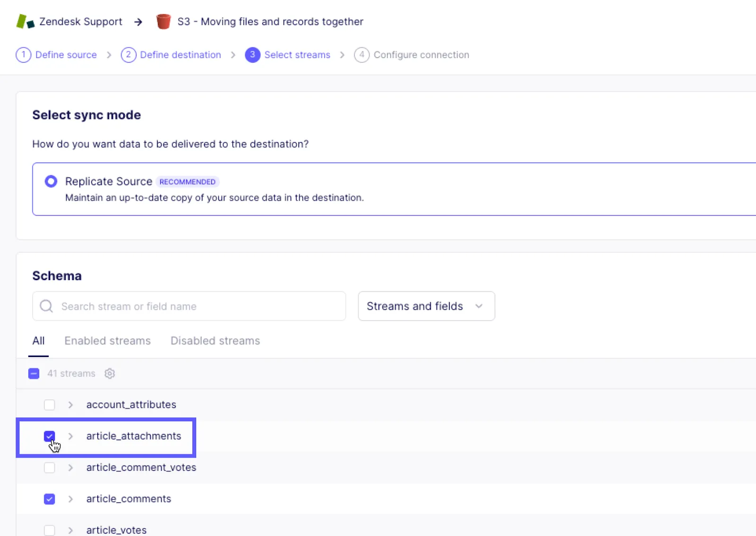Go to Define destination step
The width and height of the screenshot is (756, 536).
point(180,55)
